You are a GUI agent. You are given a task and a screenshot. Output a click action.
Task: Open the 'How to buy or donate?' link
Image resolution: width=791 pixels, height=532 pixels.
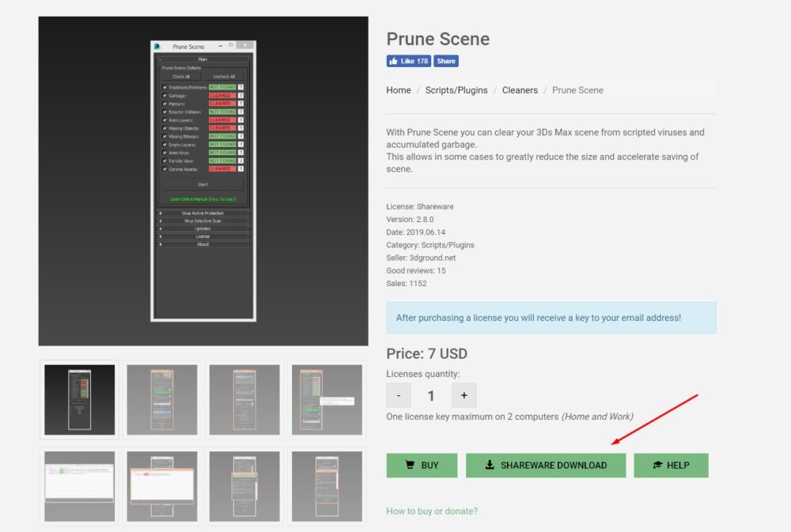pos(430,511)
